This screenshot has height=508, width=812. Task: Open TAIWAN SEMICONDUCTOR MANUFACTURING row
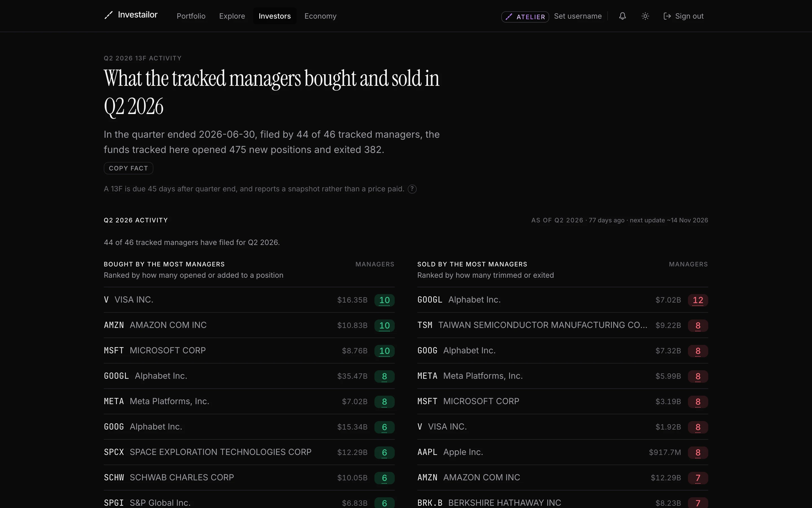click(562, 325)
